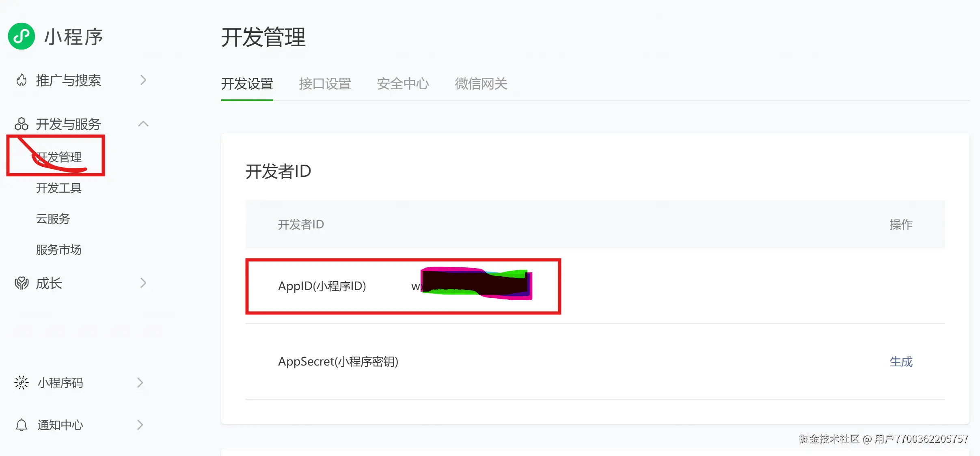Expand the 推广与搜索 chevron arrow
This screenshot has height=456, width=980.
pyautogui.click(x=143, y=80)
